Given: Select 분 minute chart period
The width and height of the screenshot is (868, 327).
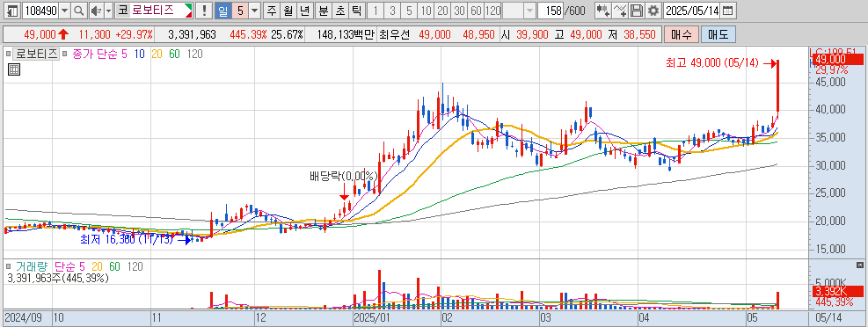Looking at the screenshot, I should (324, 10).
